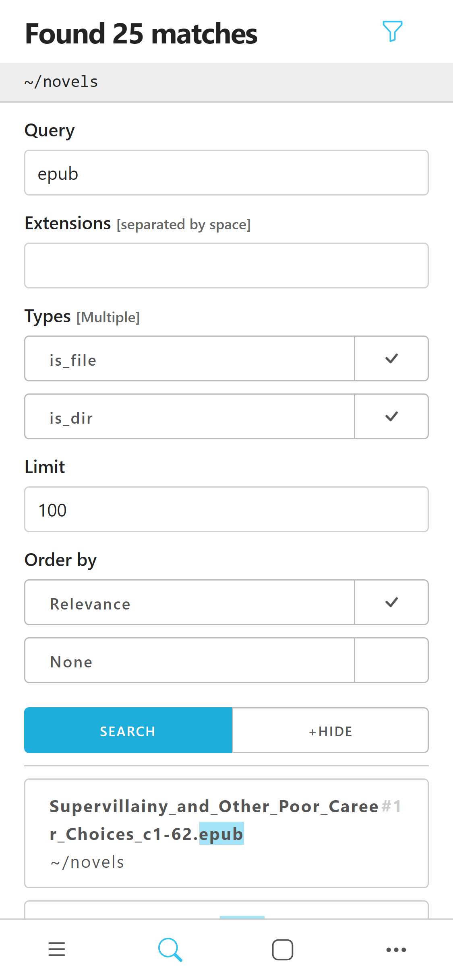Toggle the Relevance order checkmark
Viewport: 453px width, 980px height.
point(391,602)
